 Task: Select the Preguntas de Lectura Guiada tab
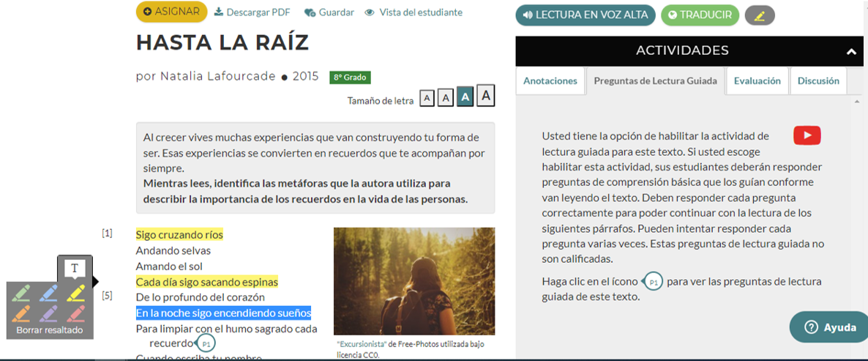click(x=656, y=81)
